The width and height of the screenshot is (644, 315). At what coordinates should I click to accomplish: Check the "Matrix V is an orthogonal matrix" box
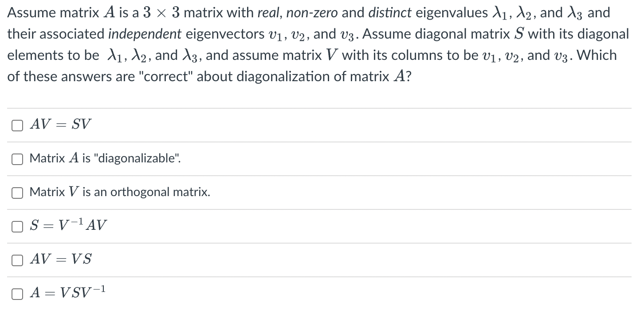(x=17, y=193)
